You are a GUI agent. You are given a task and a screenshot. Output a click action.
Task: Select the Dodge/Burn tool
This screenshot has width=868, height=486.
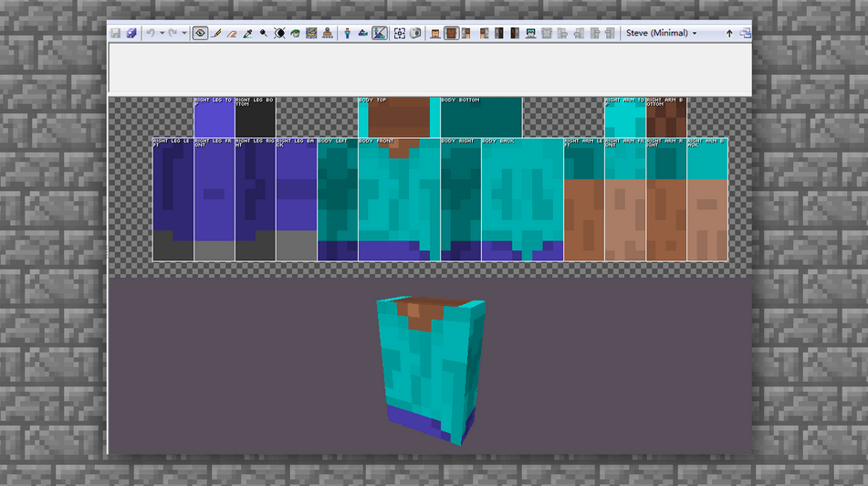pyautogui.click(x=264, y=33)
